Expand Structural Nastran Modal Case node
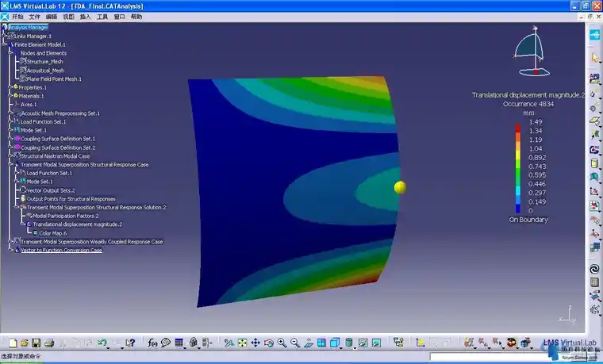 (10, 155)
